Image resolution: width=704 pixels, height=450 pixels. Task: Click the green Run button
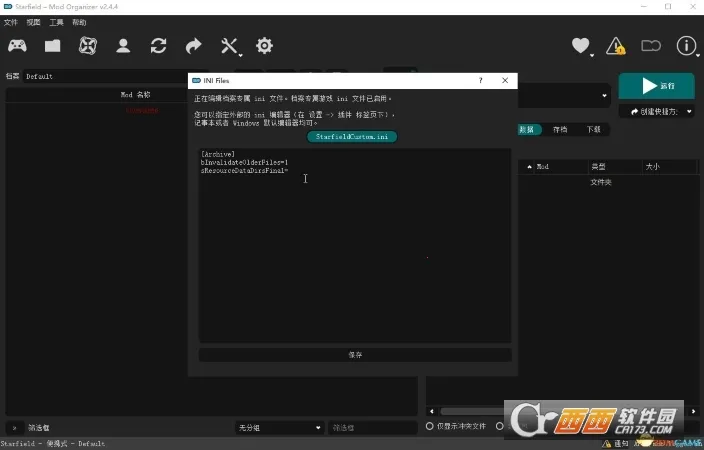point(656,86)
